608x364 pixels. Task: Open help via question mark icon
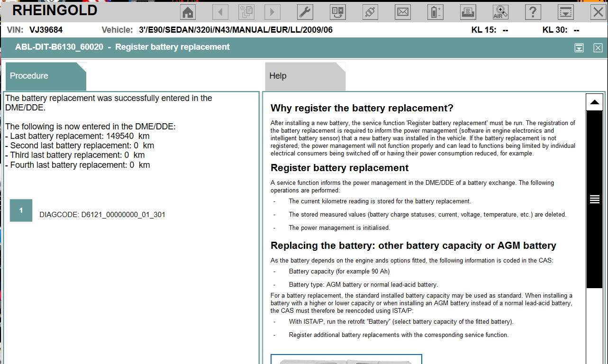533,12
